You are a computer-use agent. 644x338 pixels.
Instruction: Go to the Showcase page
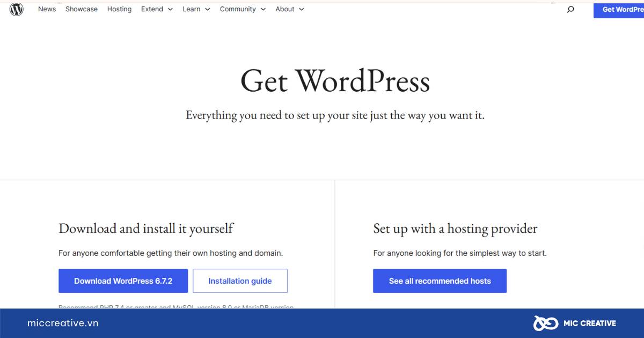click(x=82, y=9)
